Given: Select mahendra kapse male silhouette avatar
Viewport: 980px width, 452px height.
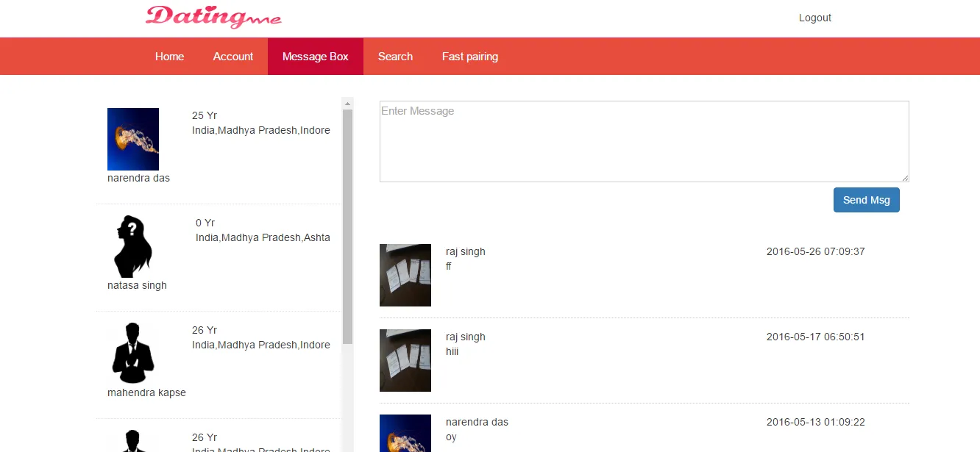Looking at the screenshot, I should point(133,354).
